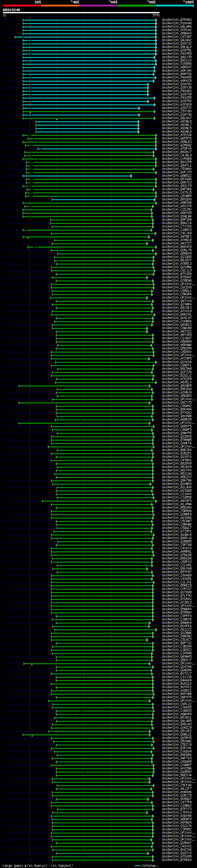197x868 pixels.
Task: Open hit UniRef100_P49359
Action: (177, 54)
